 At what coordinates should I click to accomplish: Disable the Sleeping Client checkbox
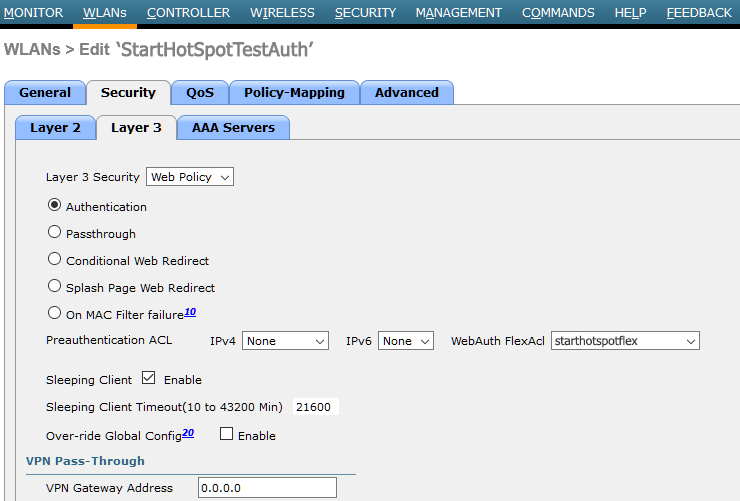[x=149, y=379]
